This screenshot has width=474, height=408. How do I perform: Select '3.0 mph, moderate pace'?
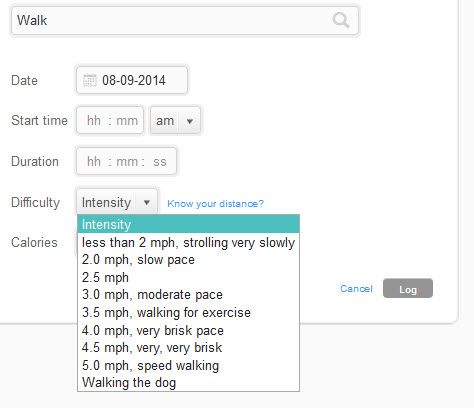pyautogui.click(x=188, y=295)
